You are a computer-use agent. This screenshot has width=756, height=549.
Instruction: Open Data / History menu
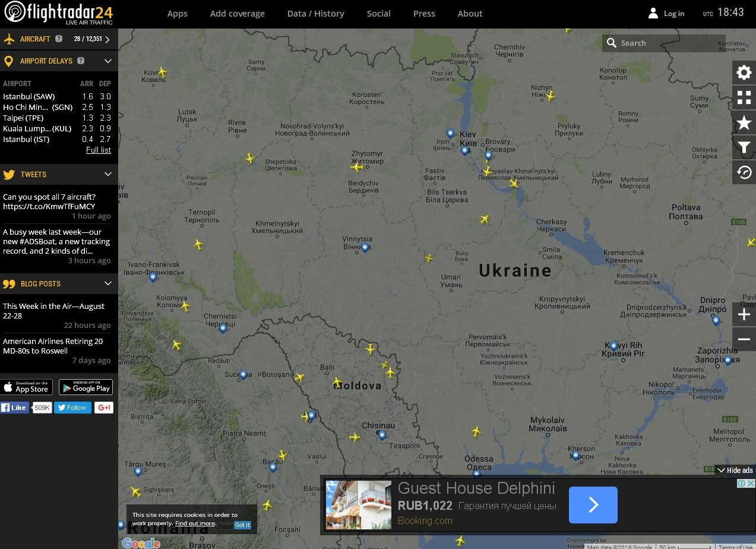point(315,13)
